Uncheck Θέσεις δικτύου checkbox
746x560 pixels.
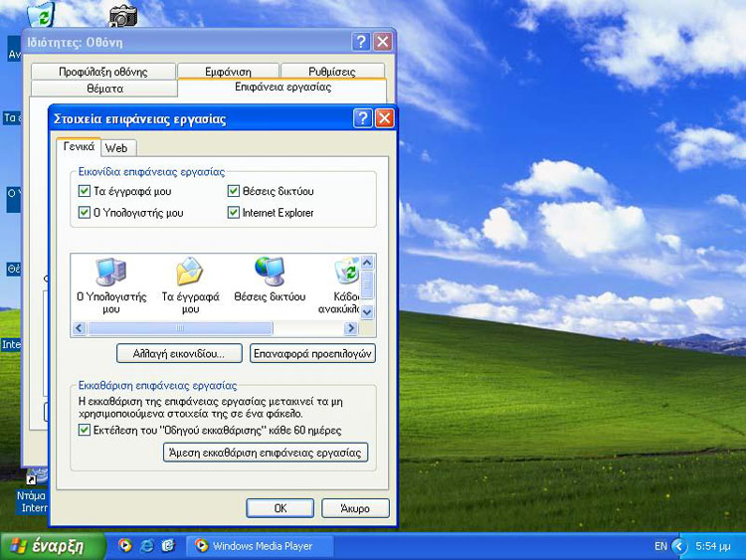tap(233, 191)
